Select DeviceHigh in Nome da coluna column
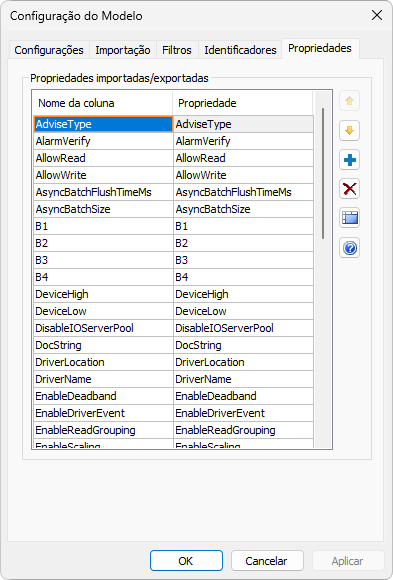The height and width of the screenshot is (580, 393). (x=103, y=294)
